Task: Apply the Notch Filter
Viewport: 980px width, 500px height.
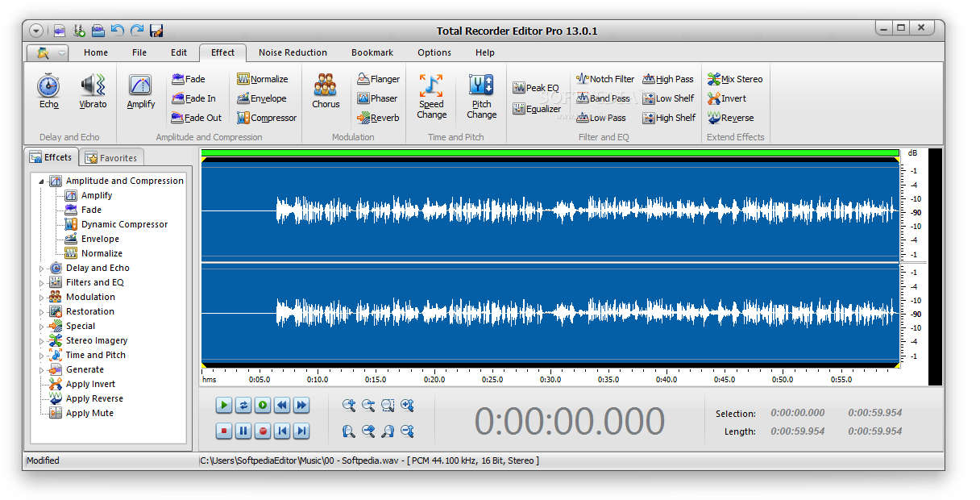Action: click(604, 79)
